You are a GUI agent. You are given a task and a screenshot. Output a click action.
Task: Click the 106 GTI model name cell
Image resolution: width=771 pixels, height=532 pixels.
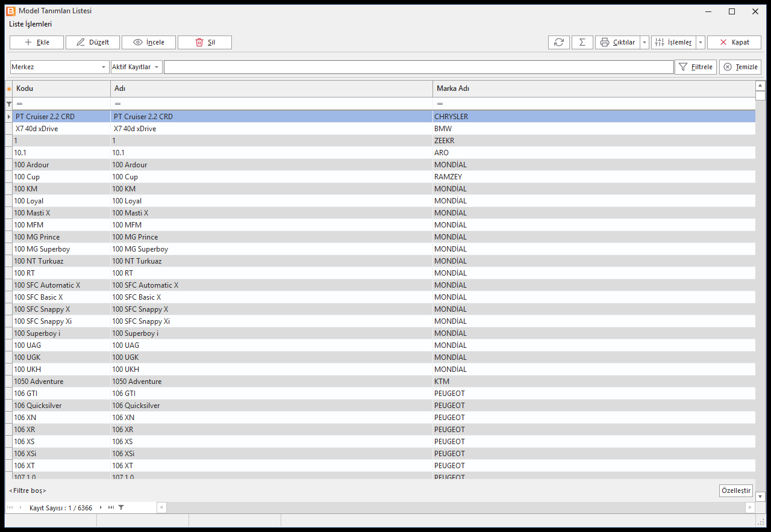tap(272, 394)
